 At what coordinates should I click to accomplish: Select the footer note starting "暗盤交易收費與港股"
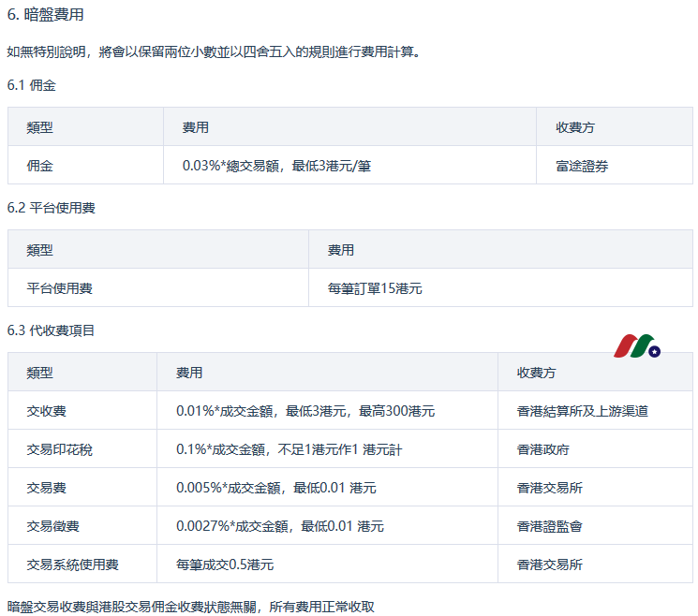(191, 607)
